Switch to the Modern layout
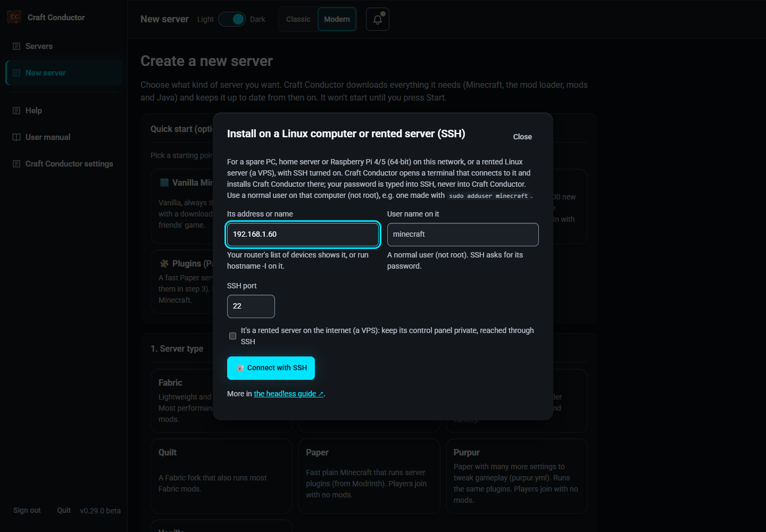This screenshot has height=532, width=766. [x=337, y=19]
